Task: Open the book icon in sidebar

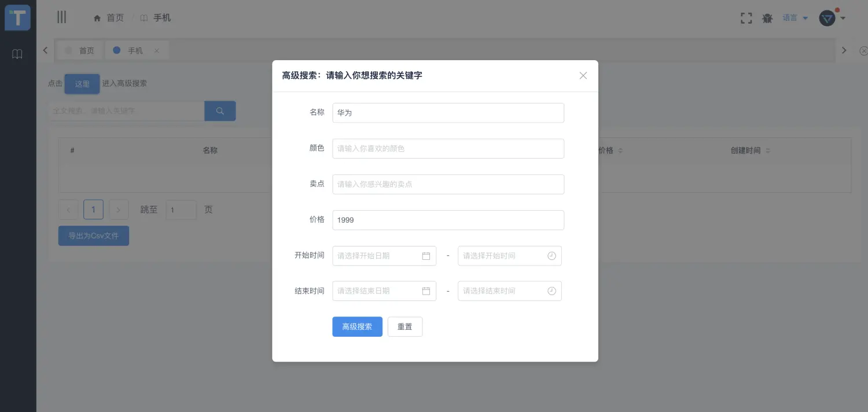Action: pos(17,54)
